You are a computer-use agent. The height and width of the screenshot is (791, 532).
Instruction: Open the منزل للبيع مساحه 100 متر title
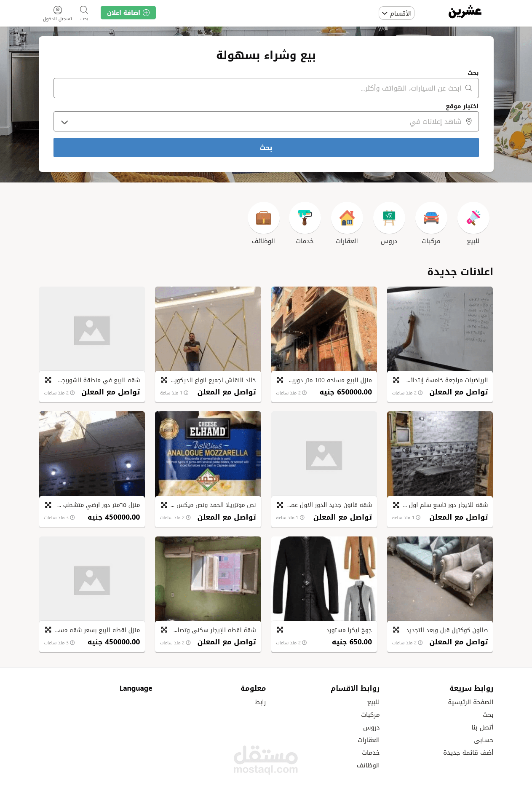[330, 380]
